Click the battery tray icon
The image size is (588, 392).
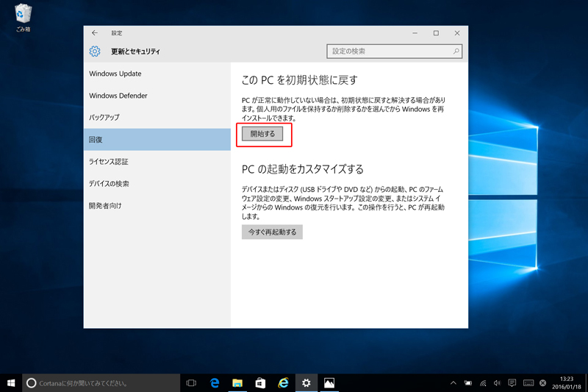pyautogui.click(x=468, y=383)
